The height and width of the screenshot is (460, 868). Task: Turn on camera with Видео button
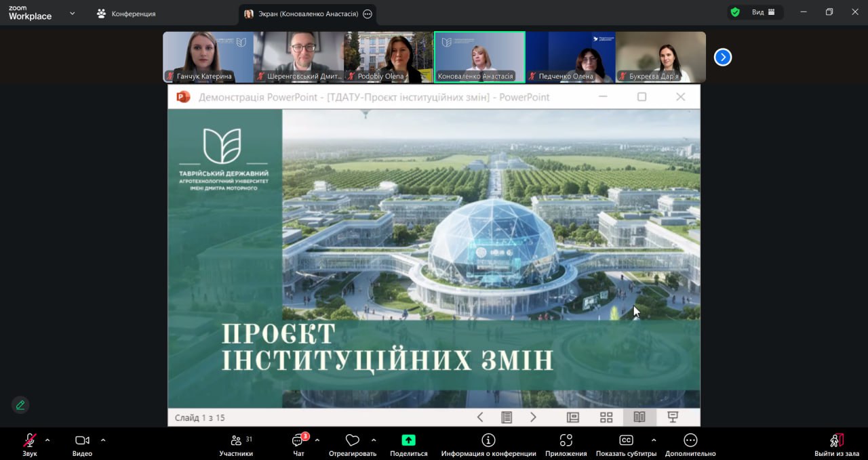(82, 445)
